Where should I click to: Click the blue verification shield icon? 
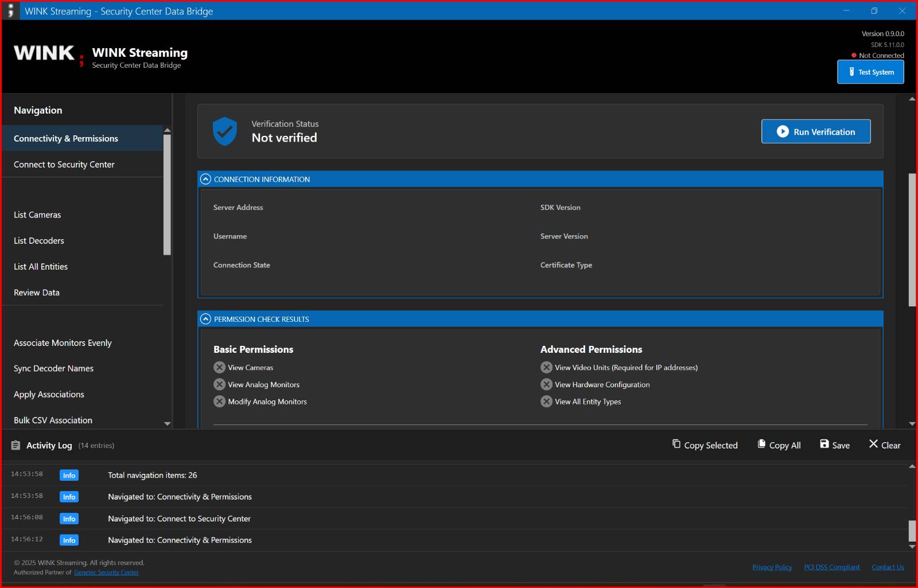[225, 131]
